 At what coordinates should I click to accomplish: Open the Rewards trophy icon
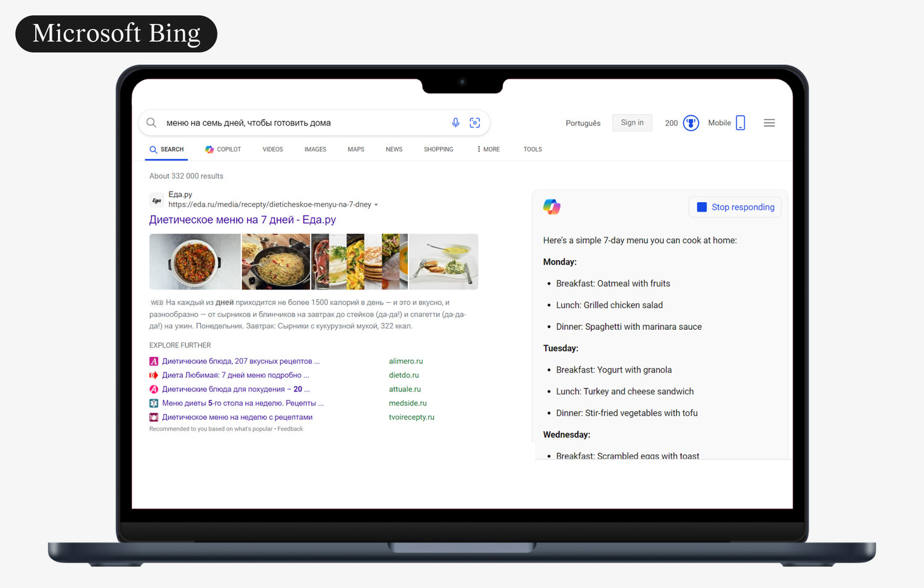[691, 123]
